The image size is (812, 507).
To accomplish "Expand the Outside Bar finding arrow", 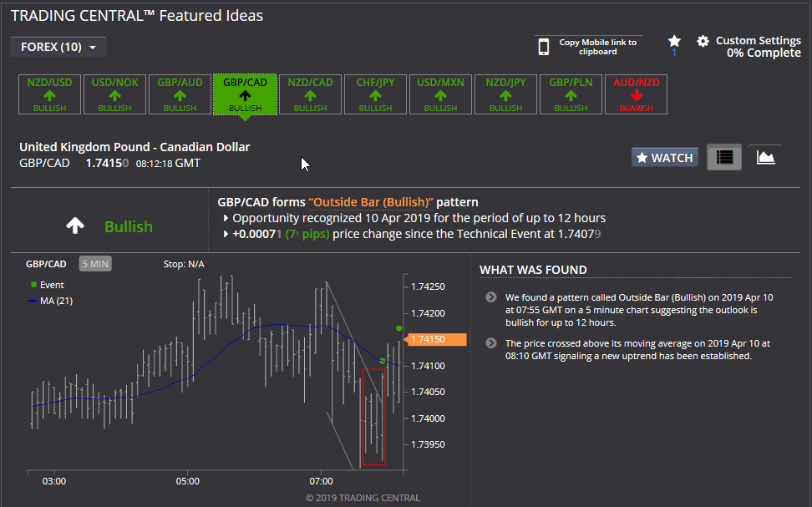I will (x=491, y=297).
